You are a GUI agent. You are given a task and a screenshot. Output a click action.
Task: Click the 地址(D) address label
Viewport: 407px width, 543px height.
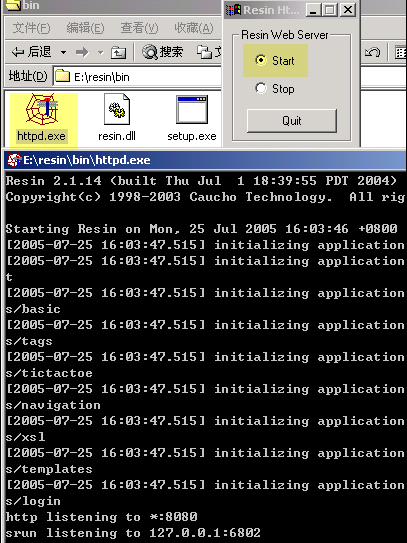pos(28,76)
